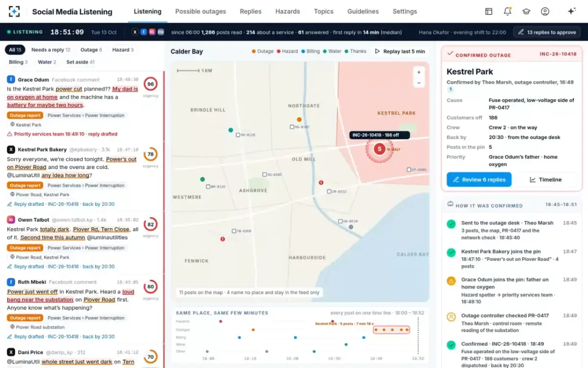Screen dimensions: 588x368
Task: Filter feed to Outage posts
Action: click(x=91, y=50)
